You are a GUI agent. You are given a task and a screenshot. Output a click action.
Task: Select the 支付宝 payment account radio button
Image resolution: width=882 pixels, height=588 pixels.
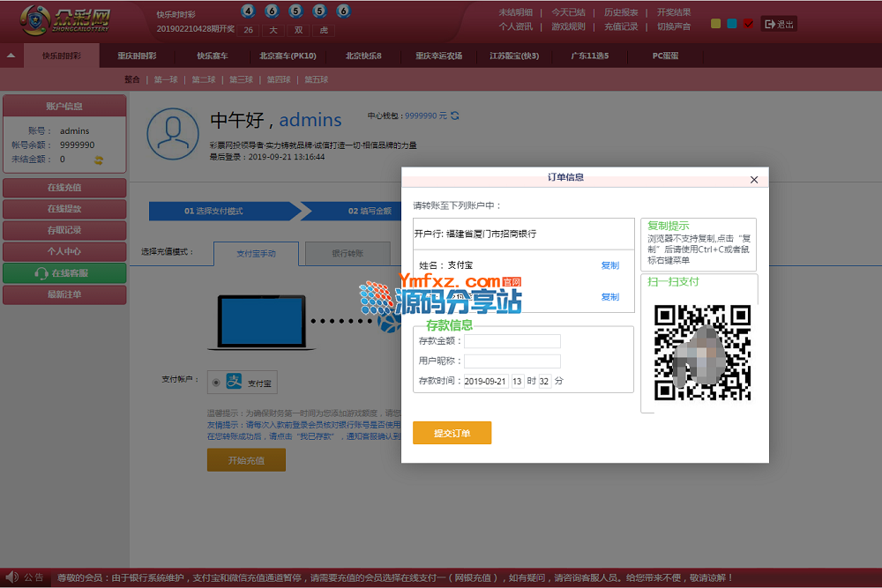[x=215, y=383]
